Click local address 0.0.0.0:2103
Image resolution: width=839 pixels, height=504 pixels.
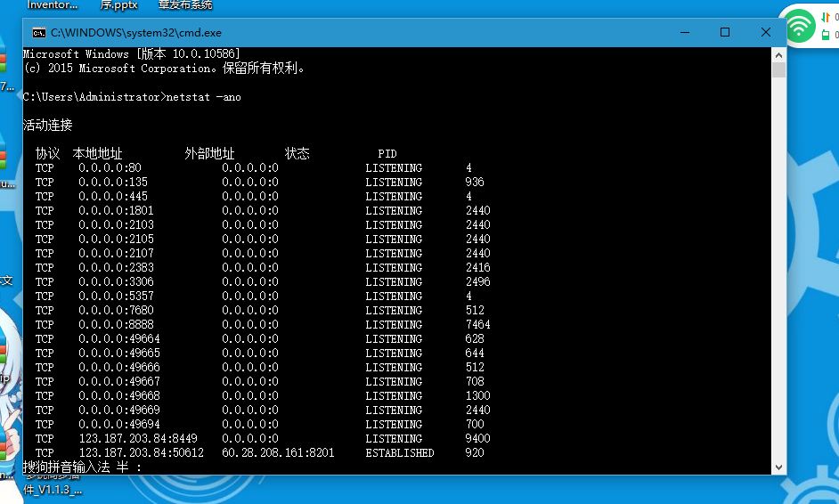click(x=116, y=224)
